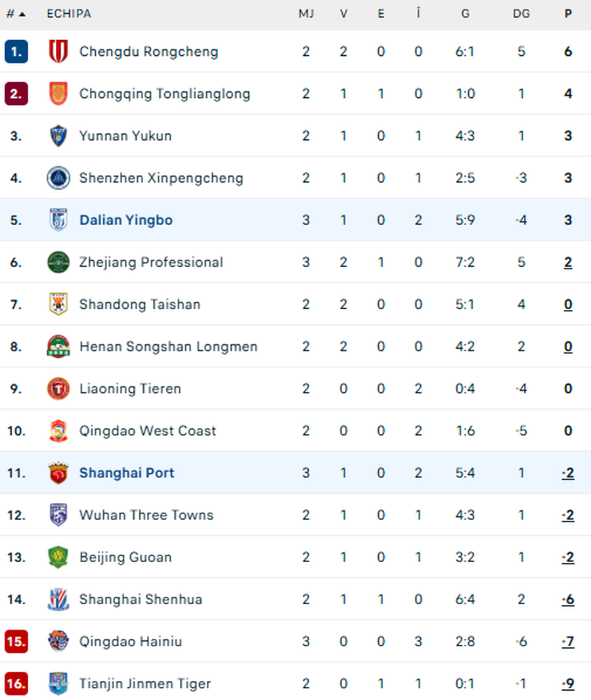Viewport: 591px width, 700px height.
Task: Click the ECHIPA column header
Action: click(69, 14)
